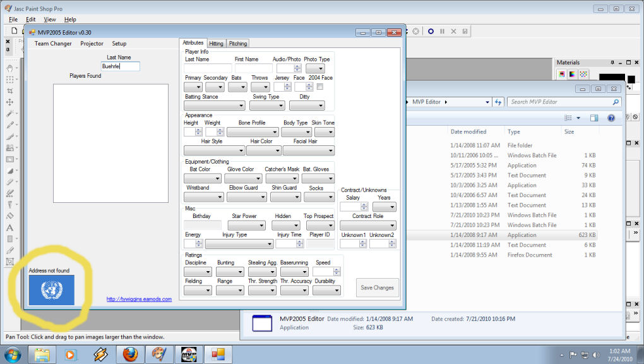Open the Bone Profile dropdown
Image resolution: width=644 pixels, height=364 pixels.
(253, 132)
